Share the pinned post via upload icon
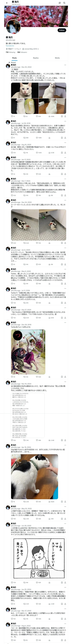Screen dimensions: 72x644 pyautogui.click(x=65, y=116)
